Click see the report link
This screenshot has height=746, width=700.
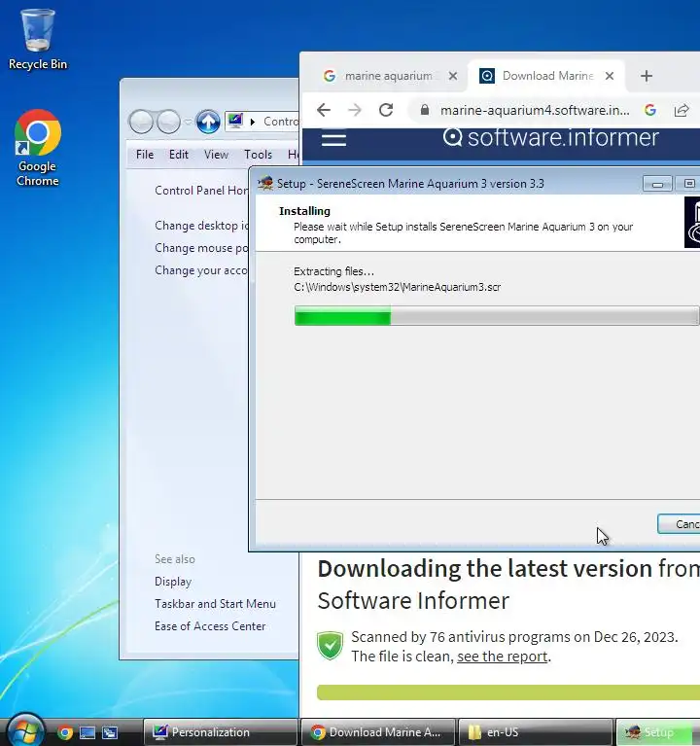[503, 657]
